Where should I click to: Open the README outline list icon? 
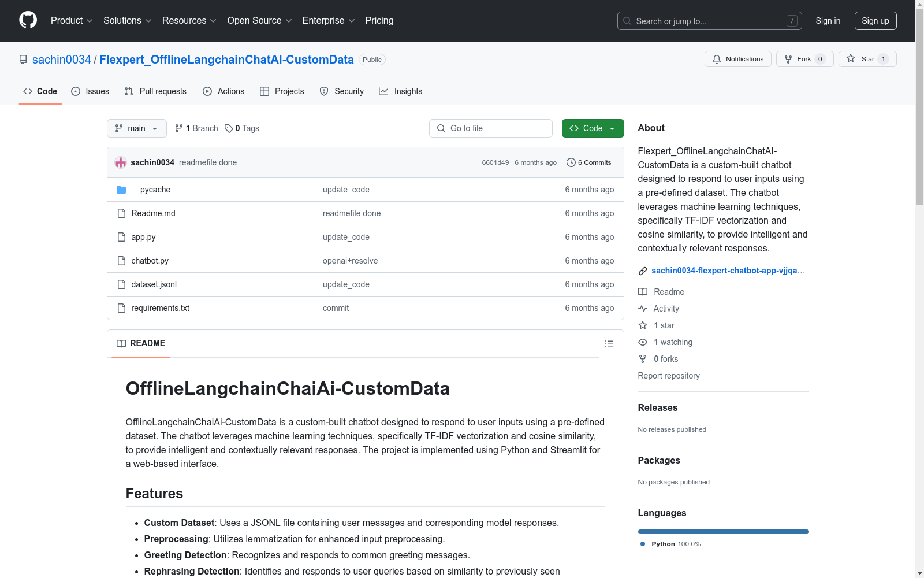coord(609,344)
